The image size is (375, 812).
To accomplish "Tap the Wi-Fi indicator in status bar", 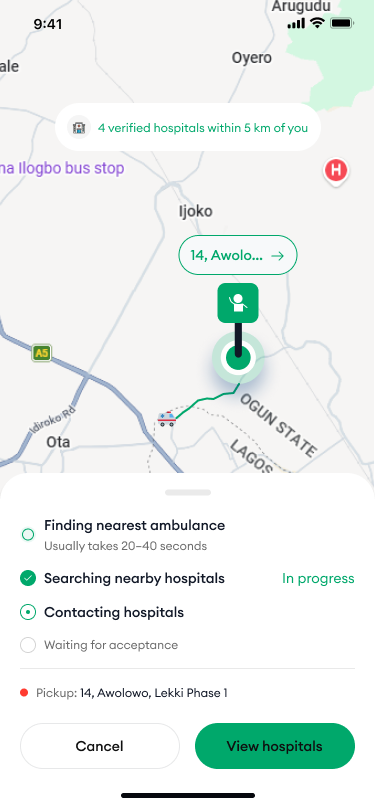I will (316, 23).
